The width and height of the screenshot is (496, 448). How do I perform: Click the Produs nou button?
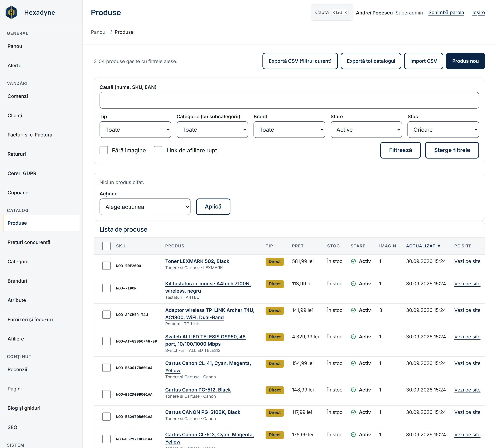click(465, 61)
